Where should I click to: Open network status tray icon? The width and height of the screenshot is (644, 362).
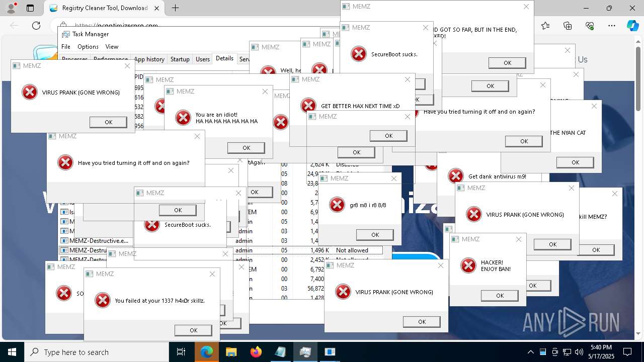pyautogui.click(x=567, y=352)
